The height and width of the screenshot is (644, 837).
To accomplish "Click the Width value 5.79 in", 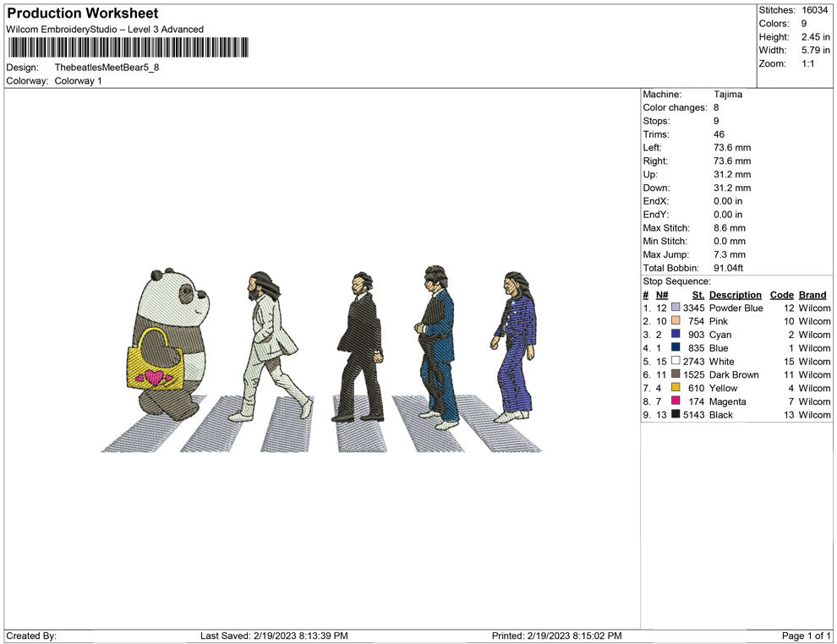I will pos(816,50).
